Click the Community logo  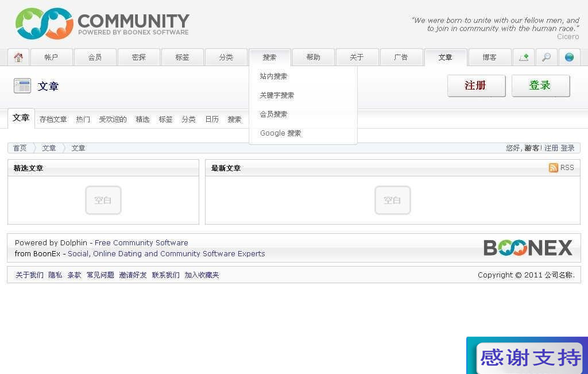102,24
